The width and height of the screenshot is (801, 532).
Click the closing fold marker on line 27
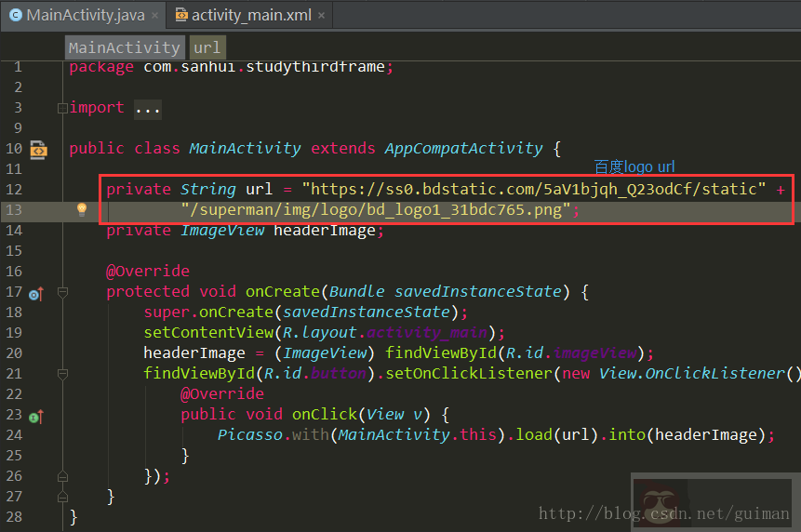point(62,497)
